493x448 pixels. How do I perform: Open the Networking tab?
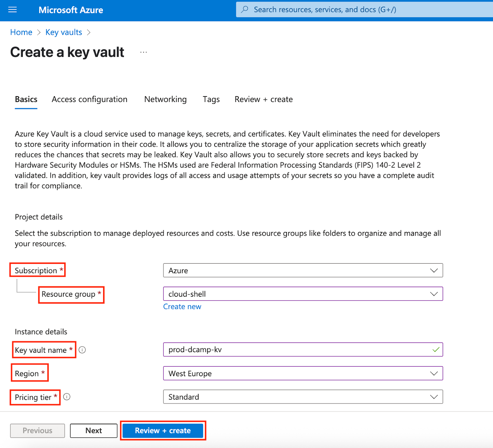[x=165, y=100]
